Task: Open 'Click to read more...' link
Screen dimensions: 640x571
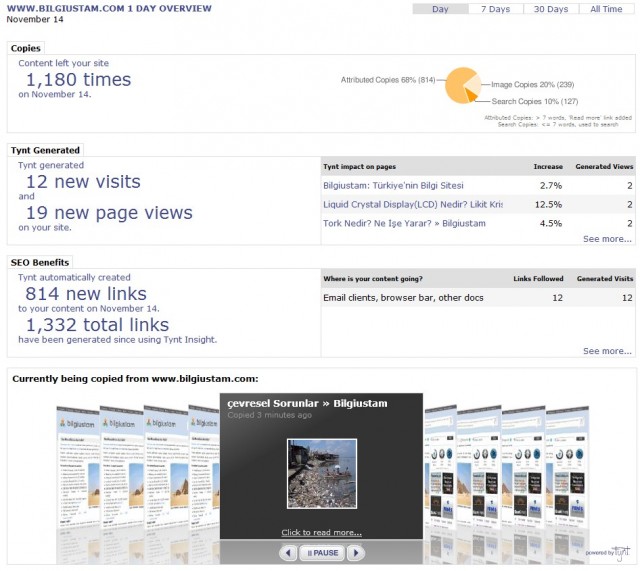Action: pos(322,532)
